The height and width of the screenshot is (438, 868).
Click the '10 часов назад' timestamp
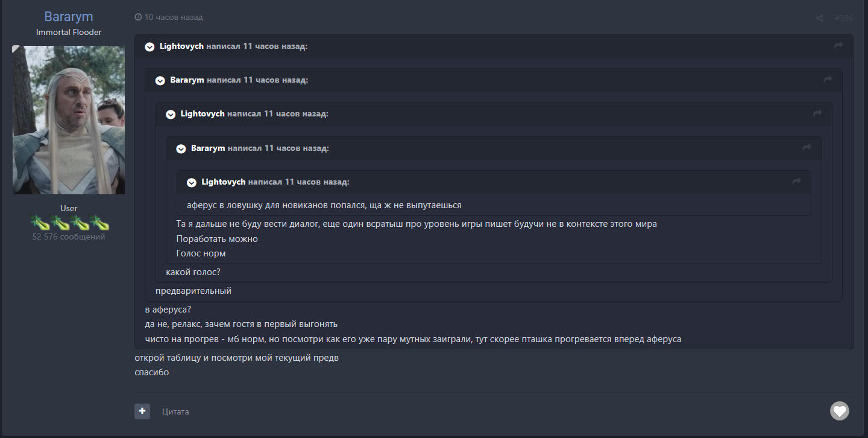[x=174, y=17]
